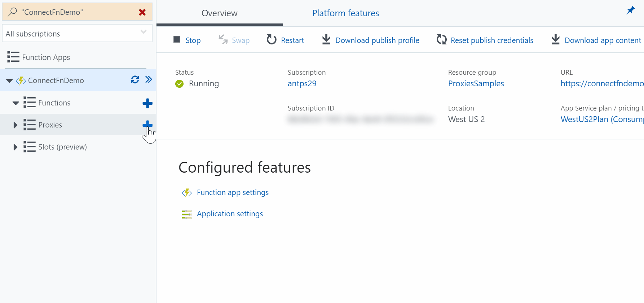Open the All subscriptions dropdown
644x303 pixels.
77,34
